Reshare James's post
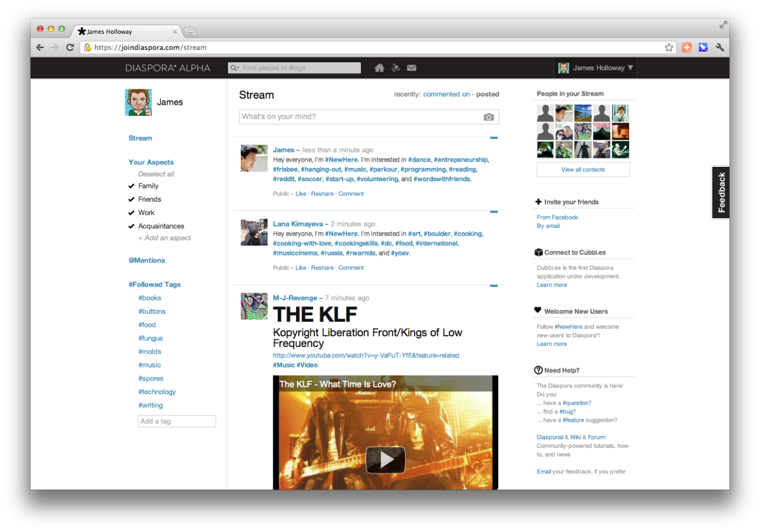The image size is (760, 532). pyautogui.click(x=322, y=193)
